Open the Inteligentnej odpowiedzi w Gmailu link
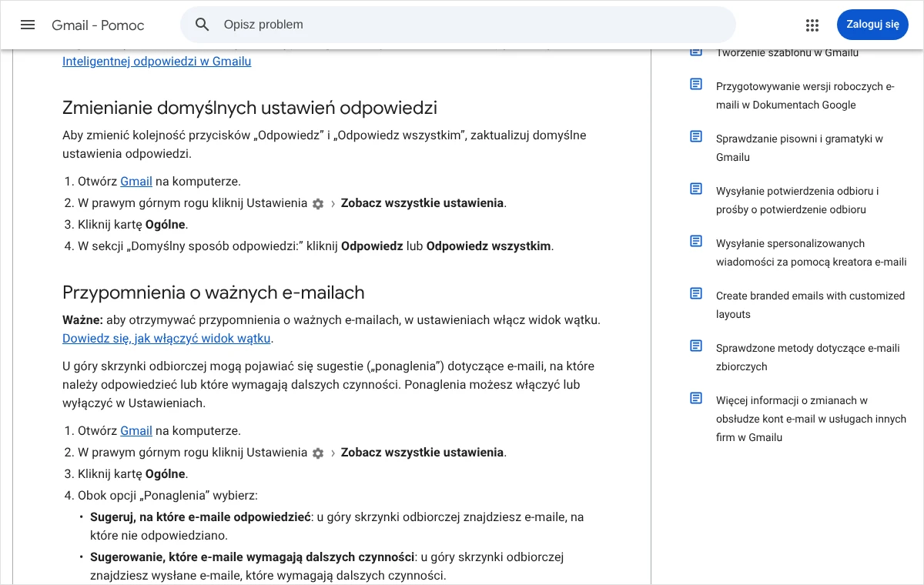 [157, 61]
